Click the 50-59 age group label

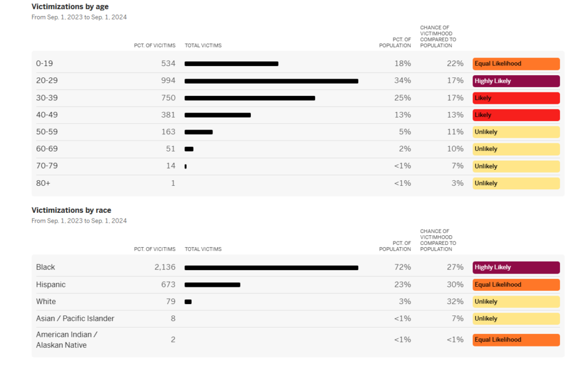click(x=47, y=132)
